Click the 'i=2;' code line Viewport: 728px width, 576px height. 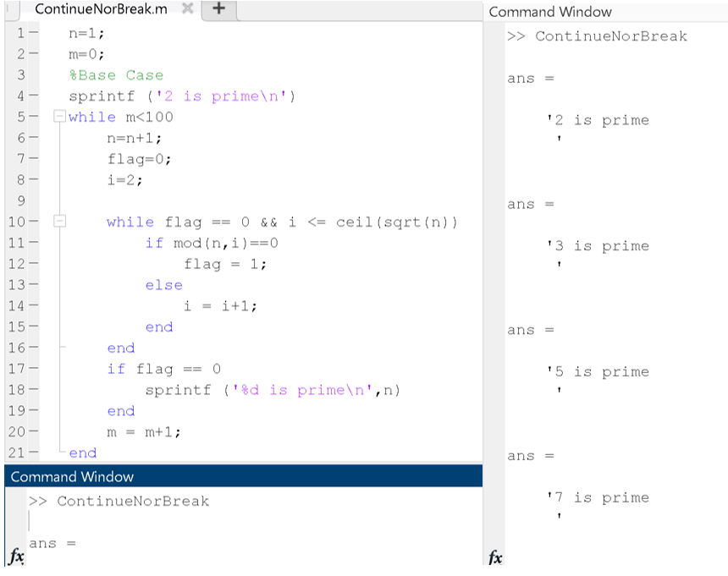[125, 180]
